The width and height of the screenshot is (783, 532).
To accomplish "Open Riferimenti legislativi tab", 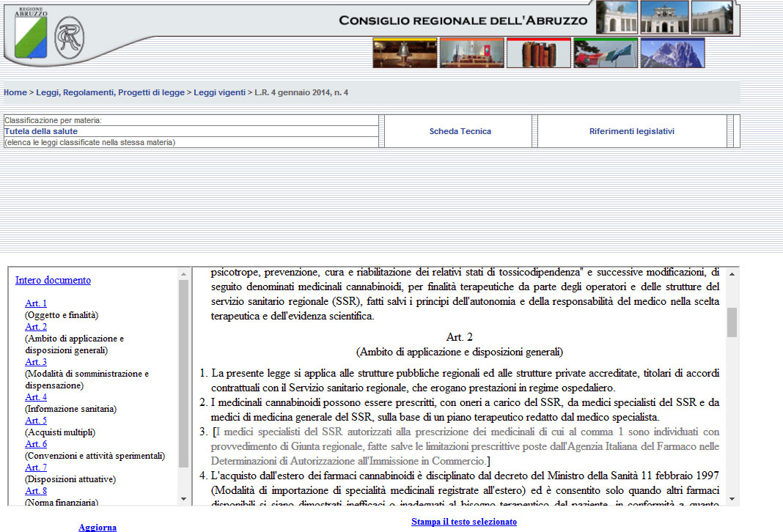I will coord(631,132).
